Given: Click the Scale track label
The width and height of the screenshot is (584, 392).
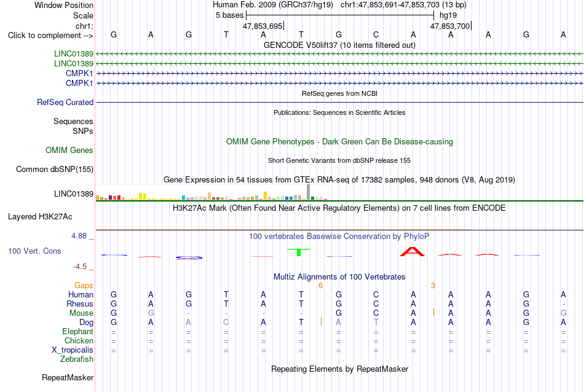Looking at the screenshot, I should (83, 15).
